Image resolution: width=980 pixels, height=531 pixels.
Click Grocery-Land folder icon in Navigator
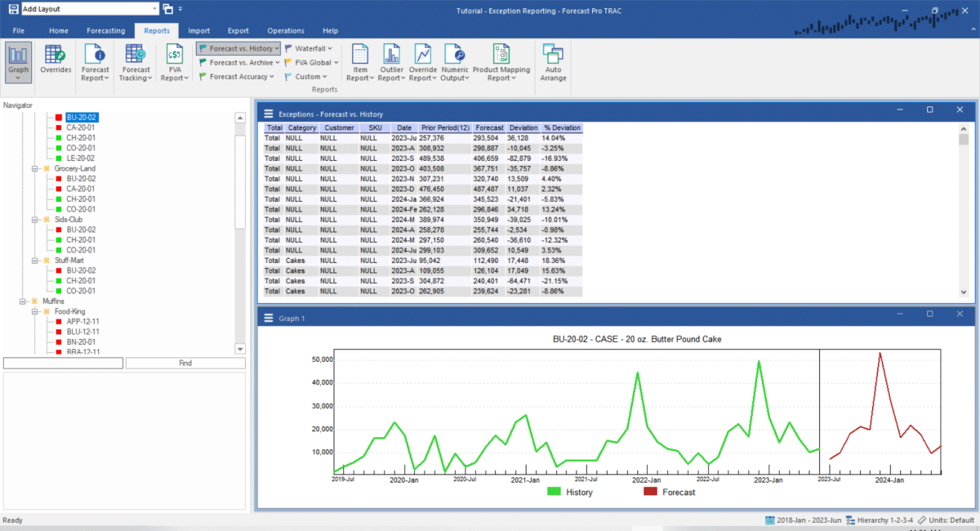pos(47,168)
